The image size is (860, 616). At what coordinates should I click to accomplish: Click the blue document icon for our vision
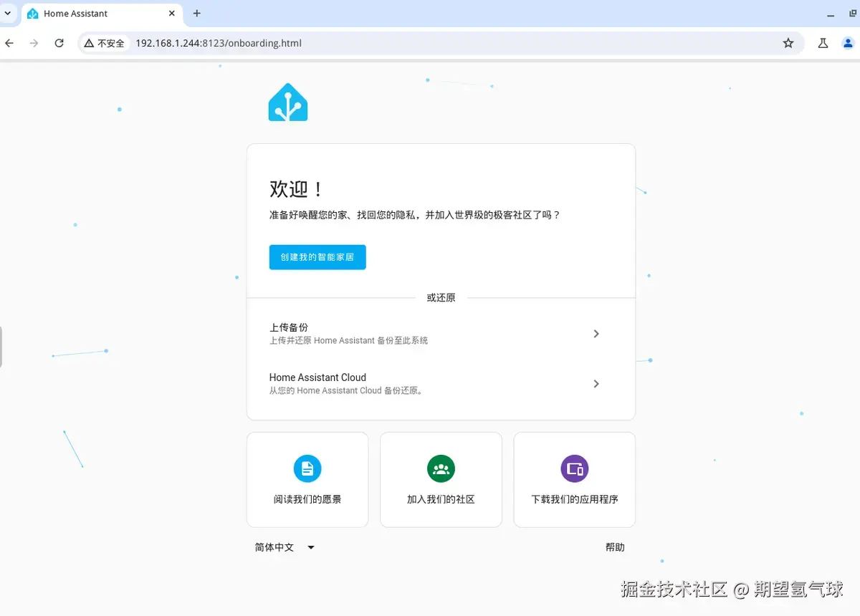pyautogui.click(x=307, y=469)
